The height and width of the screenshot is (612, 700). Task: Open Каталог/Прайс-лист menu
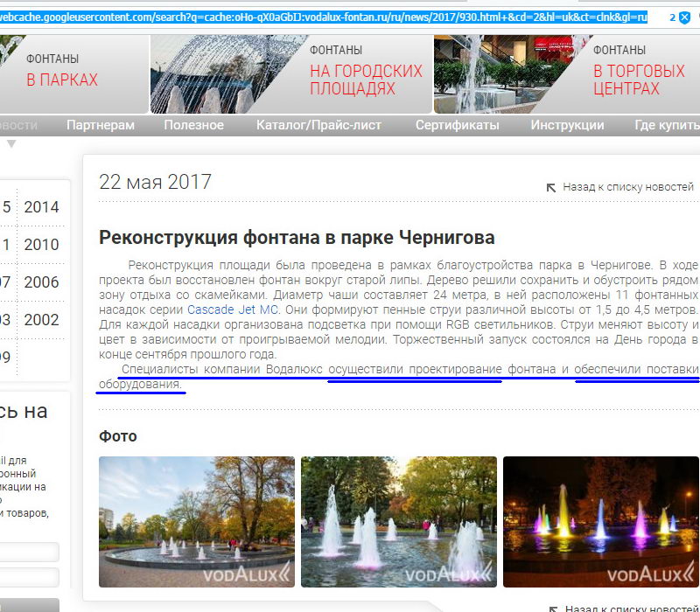click(x=318, y=125)
